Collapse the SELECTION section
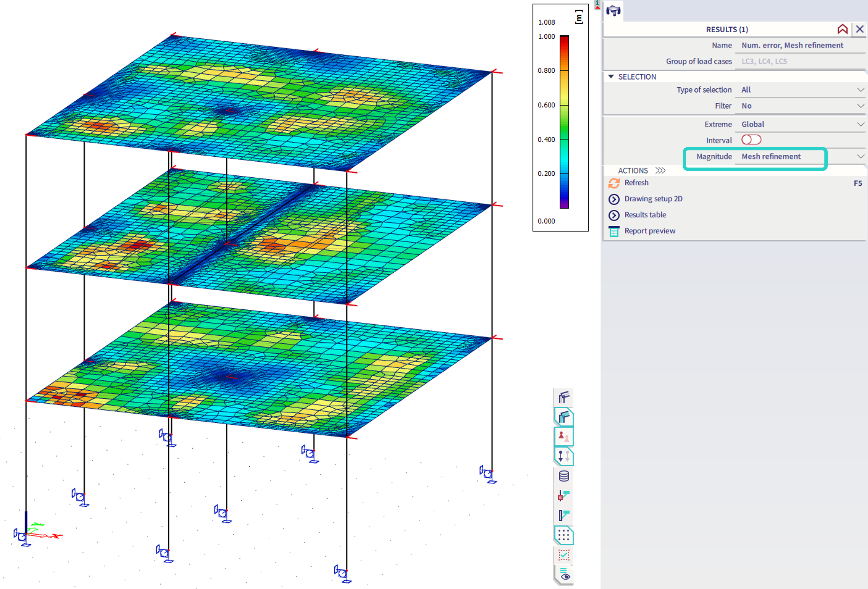Viewport: 868px width, 589px height. click(x=611, y=77)
